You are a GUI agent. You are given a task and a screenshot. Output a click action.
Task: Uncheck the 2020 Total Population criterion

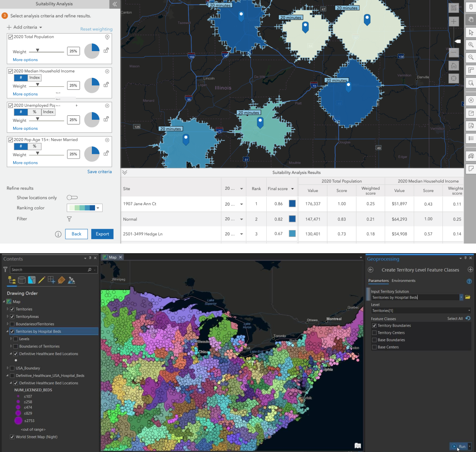[x=10, y=36]
